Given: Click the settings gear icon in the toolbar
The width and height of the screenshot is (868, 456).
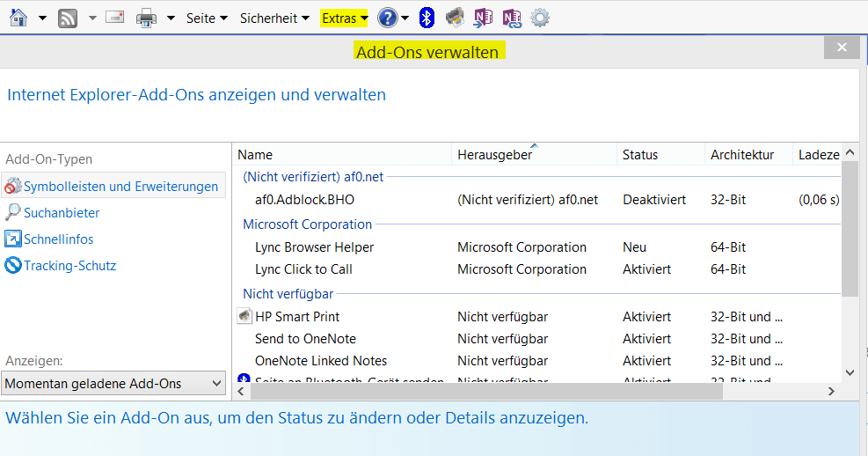Looking at the screenshot, I should [540, 18].
